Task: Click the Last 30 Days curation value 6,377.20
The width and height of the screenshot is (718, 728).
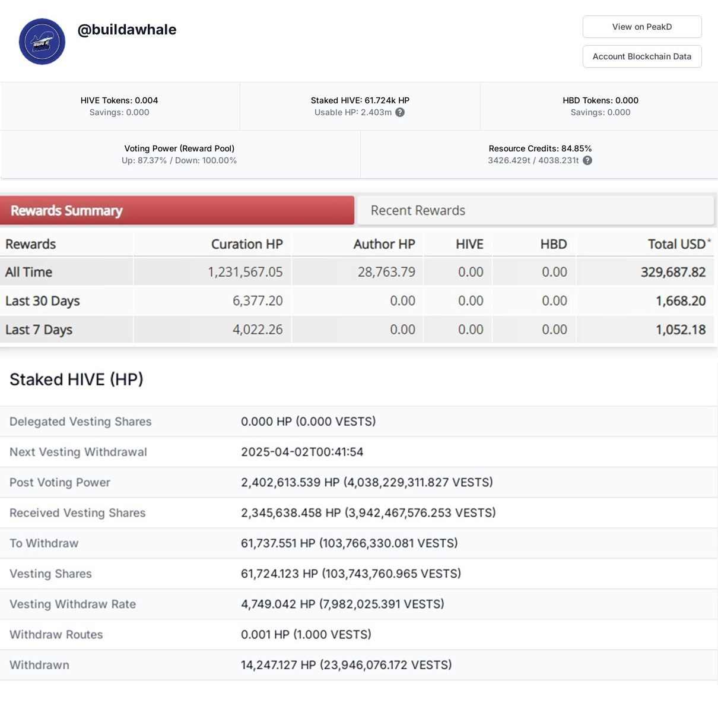Action: (258, 301)
